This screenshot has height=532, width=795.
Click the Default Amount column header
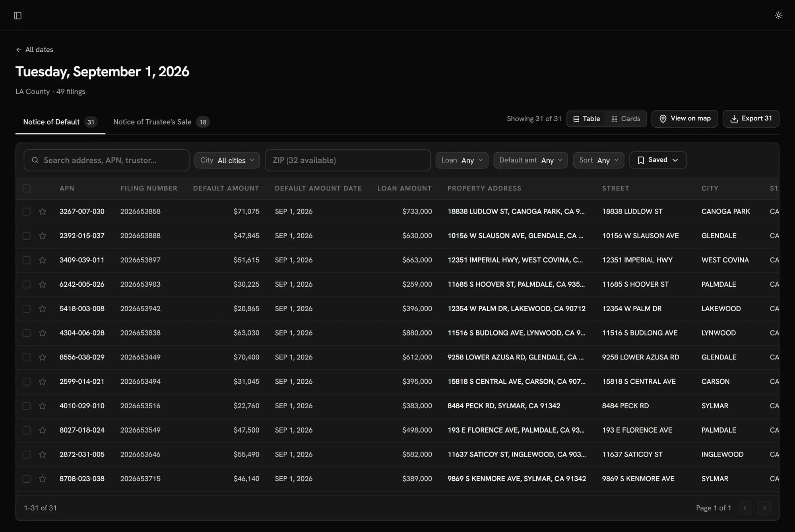(226, 188)
